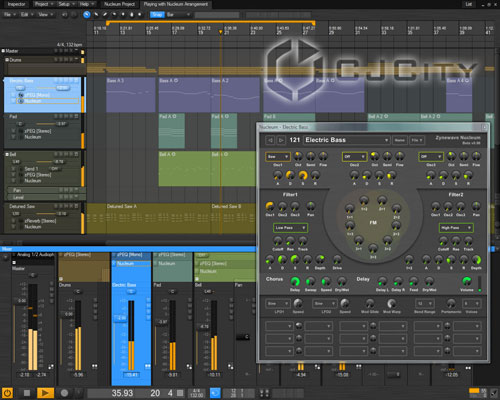Click the Osc1 Oct knob
Image resolution: width=500 pixels, height=400 pixels.
click(x=298, y=156)
